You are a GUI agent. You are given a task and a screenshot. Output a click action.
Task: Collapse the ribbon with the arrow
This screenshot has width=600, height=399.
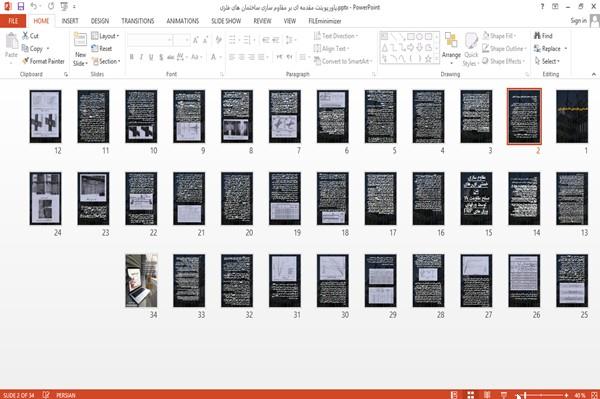pos(593,74)
